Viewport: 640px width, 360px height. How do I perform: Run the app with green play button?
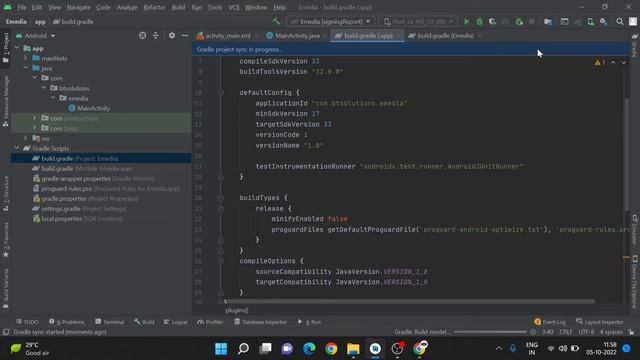point(467,22)
